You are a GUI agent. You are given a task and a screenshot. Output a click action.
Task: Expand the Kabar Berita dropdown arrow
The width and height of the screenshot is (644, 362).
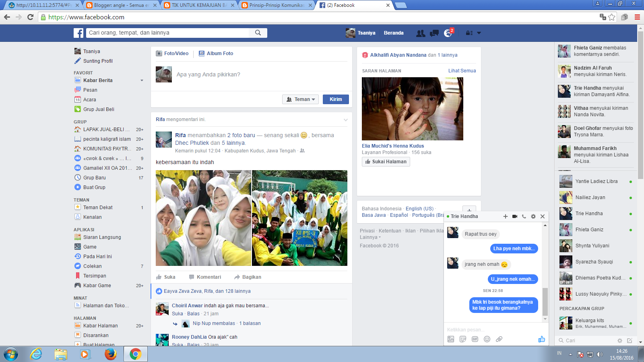142,80
